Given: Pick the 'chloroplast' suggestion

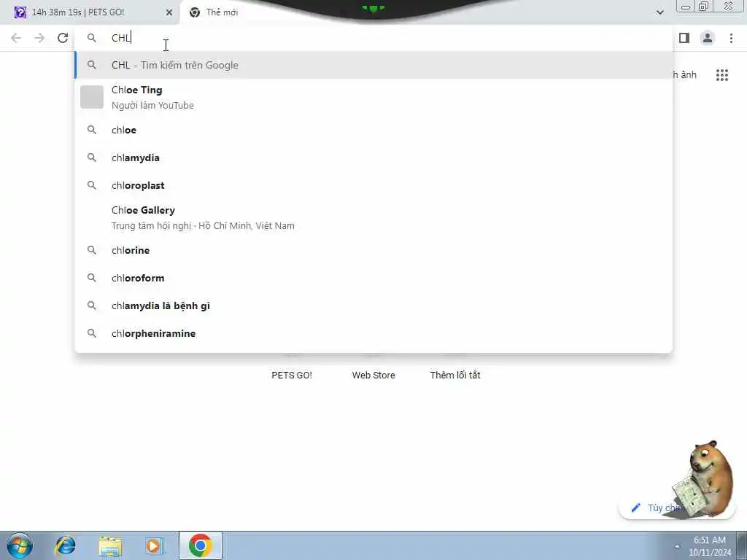Looking at the screenshot, I should coord(373,185).
